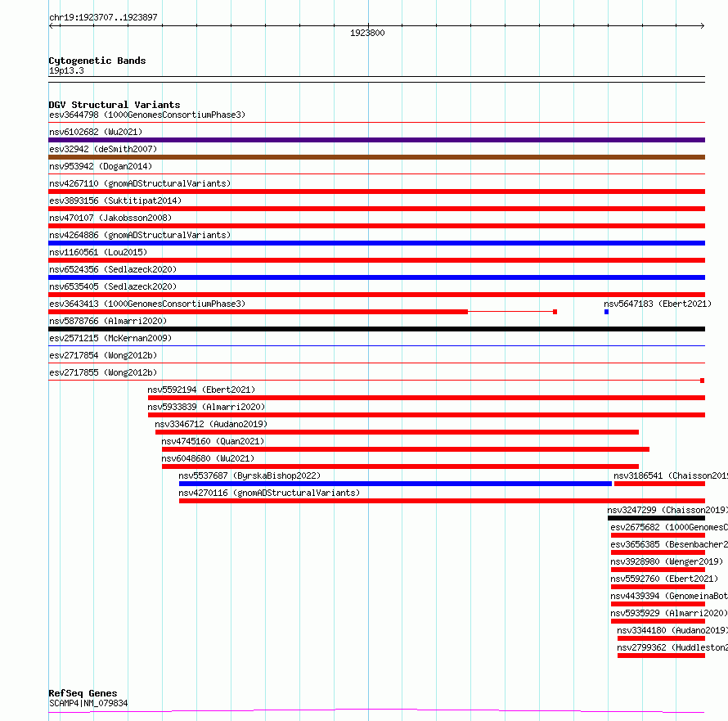Click the red nsv3346712 Audano2019 bar
728x721 pixels.
click(x=397, y=432)
